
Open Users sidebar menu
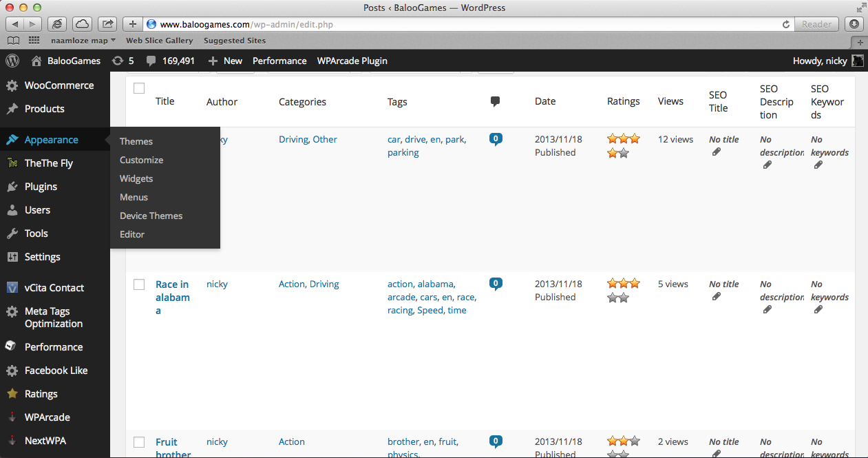pyautogui.click(x=55, y=210)
